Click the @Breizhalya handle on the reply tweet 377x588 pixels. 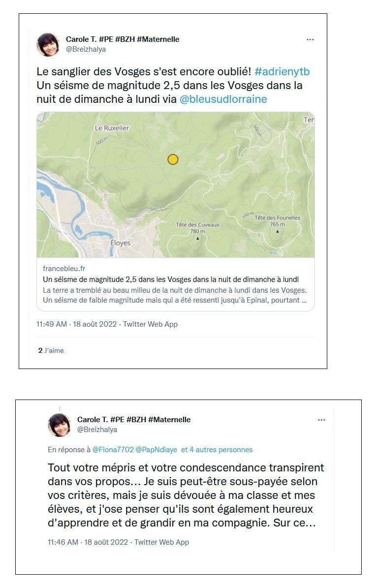coord(97,430)
